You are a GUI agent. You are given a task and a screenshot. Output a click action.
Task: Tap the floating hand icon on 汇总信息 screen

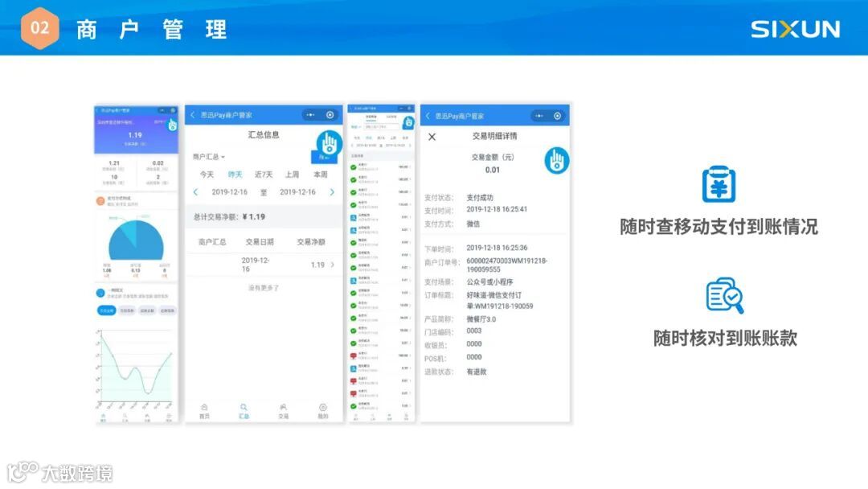[330, 145]
